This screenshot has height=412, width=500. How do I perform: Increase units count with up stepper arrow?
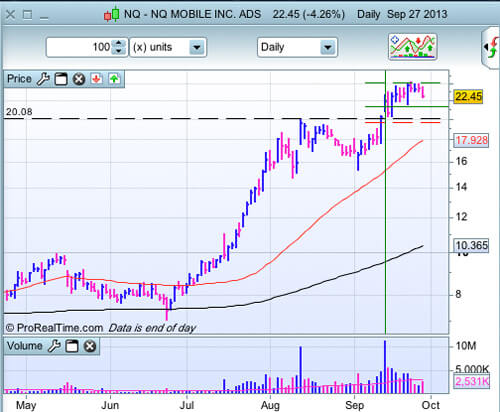click(119, 43)
